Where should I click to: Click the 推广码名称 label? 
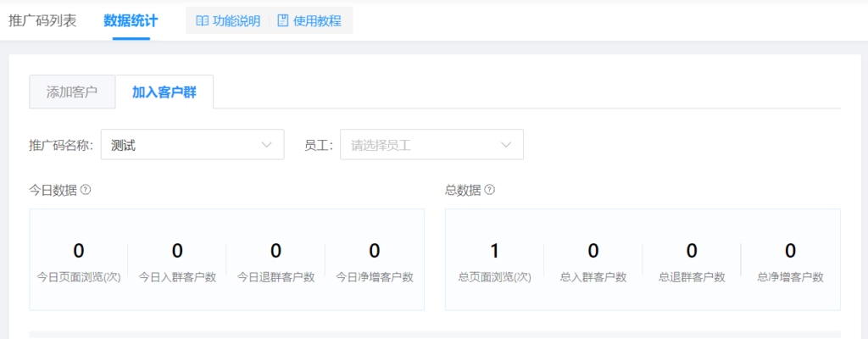61,146
